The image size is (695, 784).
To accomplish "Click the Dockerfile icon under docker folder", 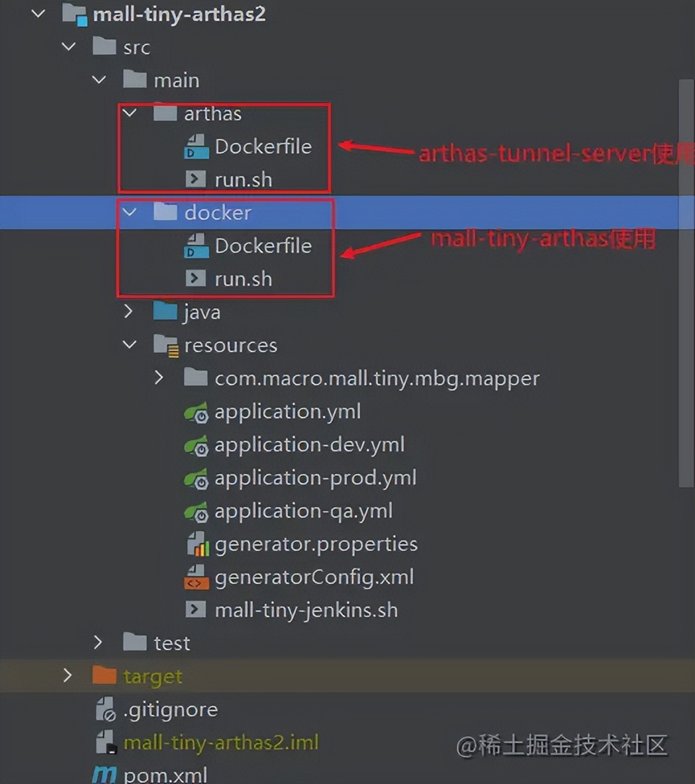I will point(196,246).
